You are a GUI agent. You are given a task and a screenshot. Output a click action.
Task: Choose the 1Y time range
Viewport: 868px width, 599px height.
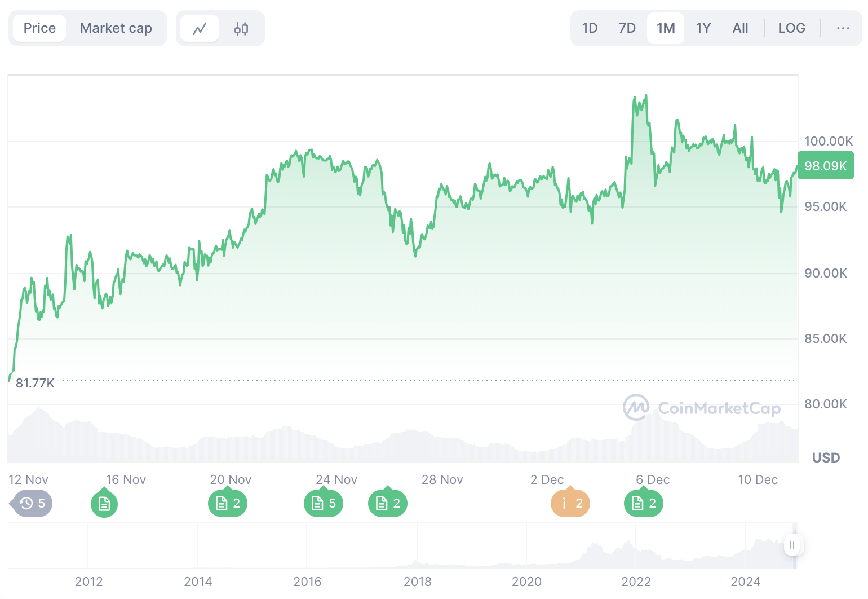(703, 28)
